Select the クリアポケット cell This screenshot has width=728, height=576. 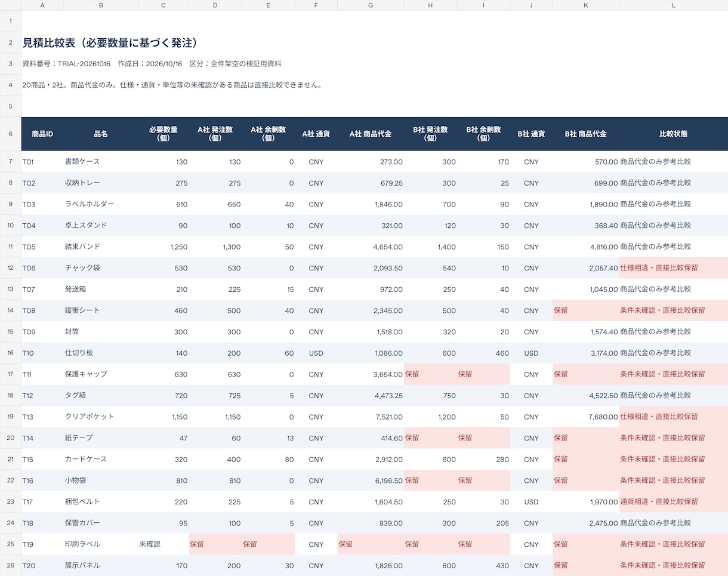tap(101, 417)
